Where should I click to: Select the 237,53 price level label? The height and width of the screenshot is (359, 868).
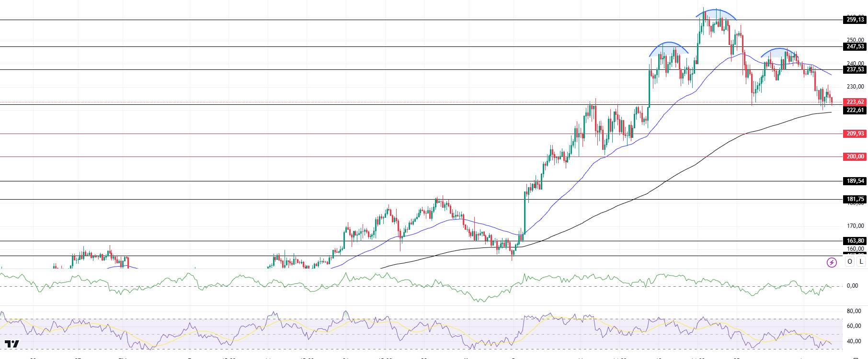(x=855, y=69)
